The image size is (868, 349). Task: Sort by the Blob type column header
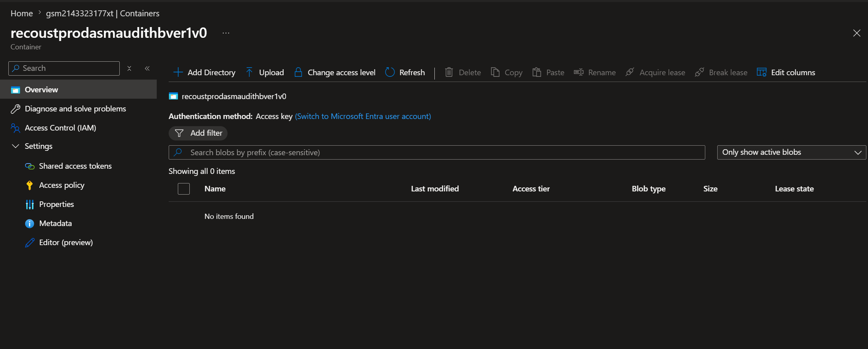coord(649,189)
